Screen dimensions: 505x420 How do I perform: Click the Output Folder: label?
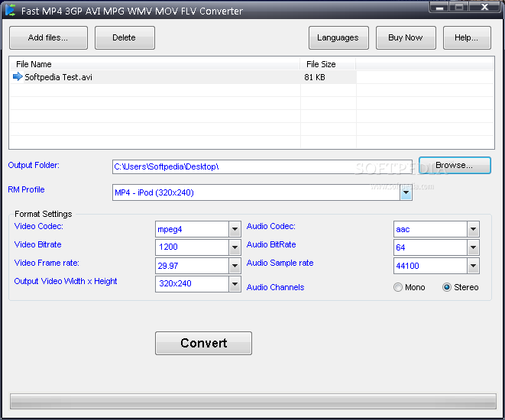click(x=34, y=165)
